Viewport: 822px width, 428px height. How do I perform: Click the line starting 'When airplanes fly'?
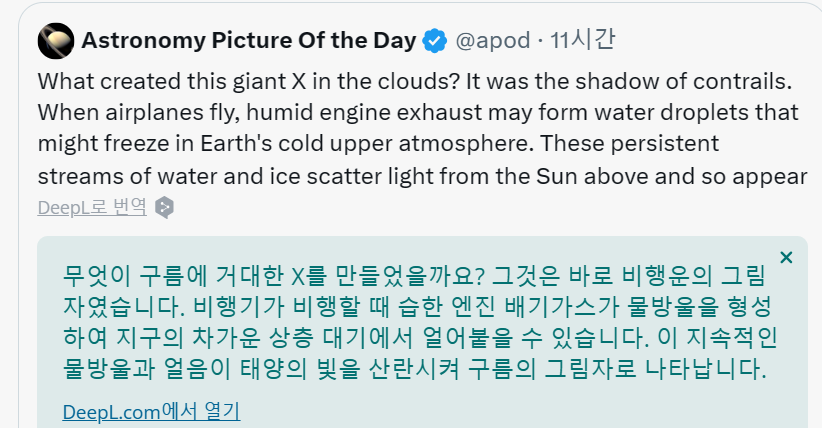click(x=418, y=113)
